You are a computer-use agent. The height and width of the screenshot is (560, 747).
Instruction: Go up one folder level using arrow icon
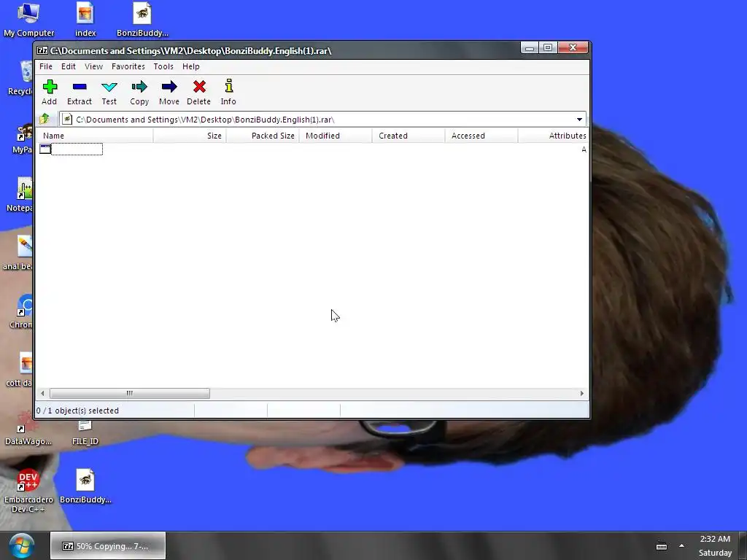(x=44, y=119)
